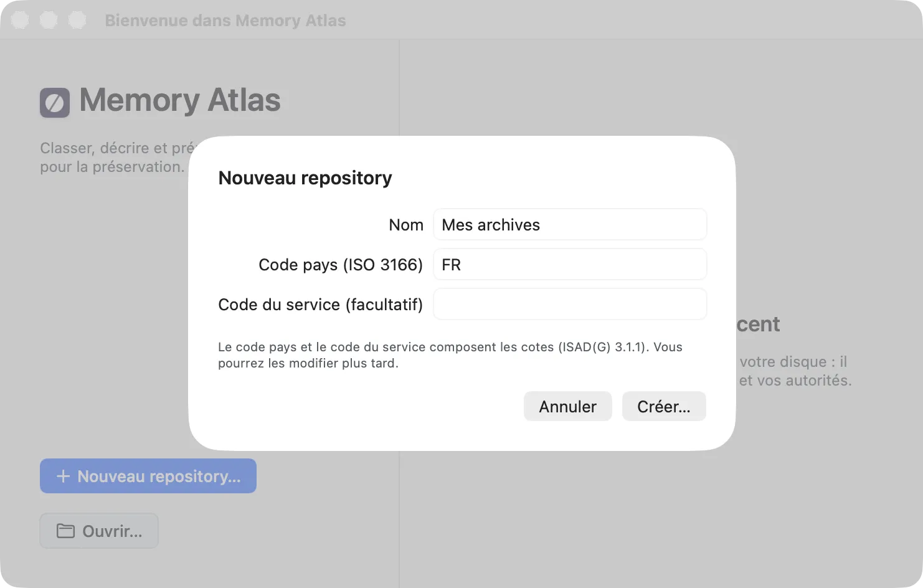Click the Nom field containing Mes archives
The image size is (923, 588).
point(570,224)
